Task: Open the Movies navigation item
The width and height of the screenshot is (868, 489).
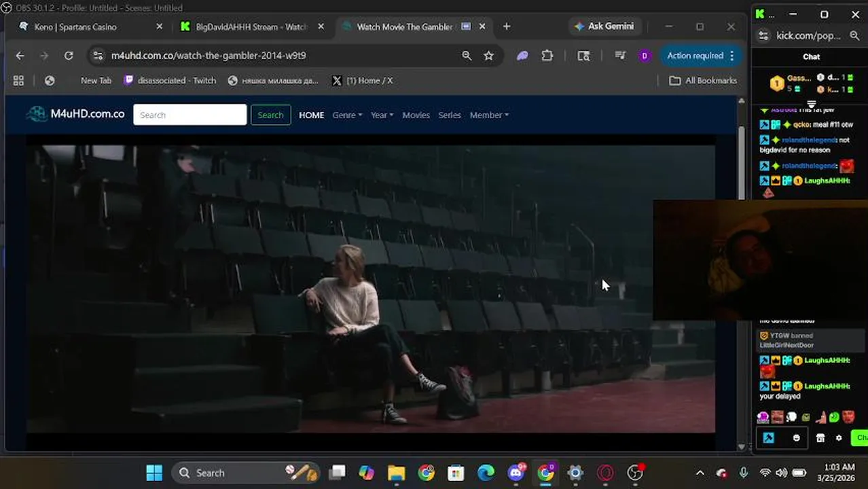Action: coord(416,115)
